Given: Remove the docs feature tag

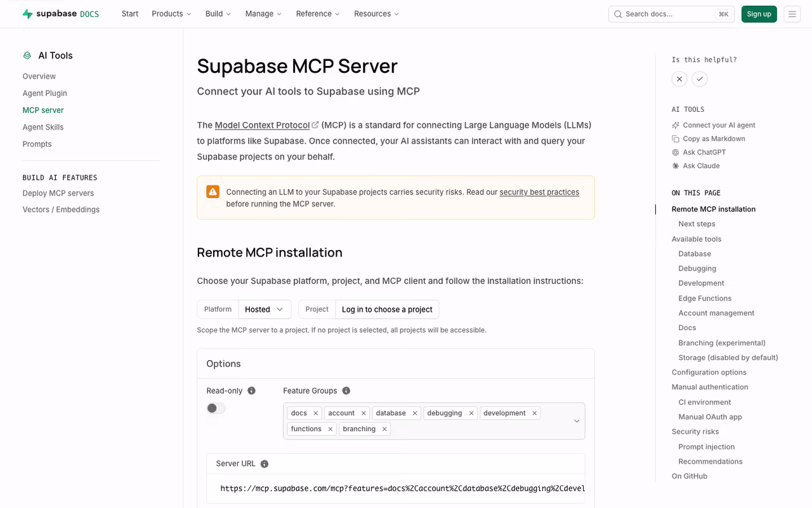Looking at the screenshot, I should click(316, 413).
